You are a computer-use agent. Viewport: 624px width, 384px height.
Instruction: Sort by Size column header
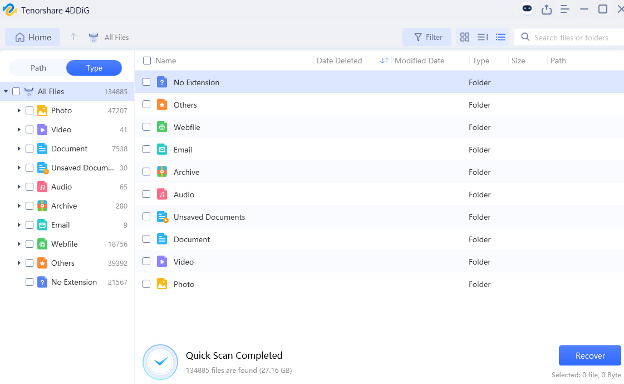pyautogui.click(x=518, y=60)
